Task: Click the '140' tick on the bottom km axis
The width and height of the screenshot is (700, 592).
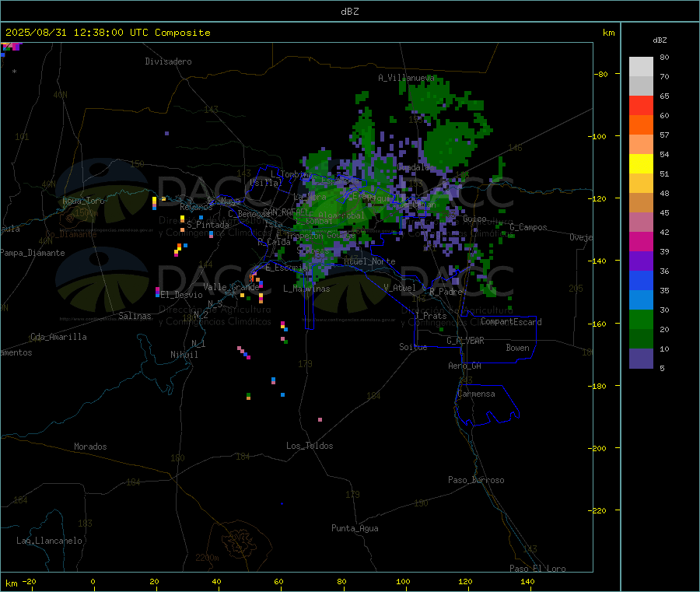Action: click(x=527, y=581)
